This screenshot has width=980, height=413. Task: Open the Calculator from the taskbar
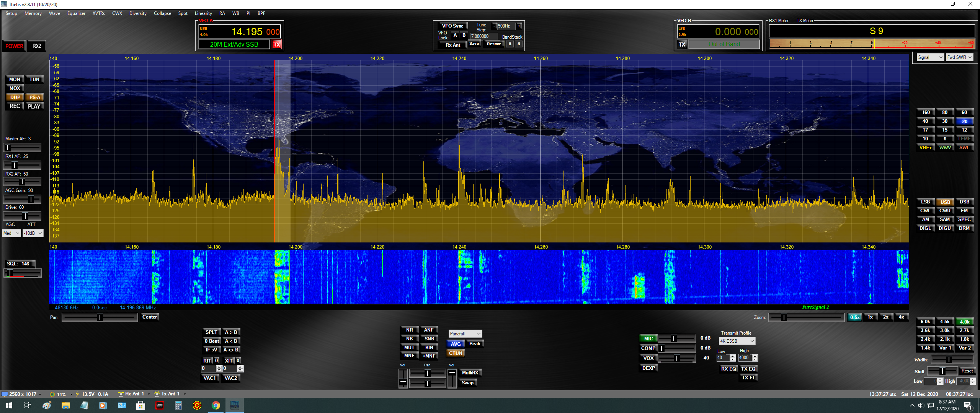pyautogui.click(x=178, y=405)
